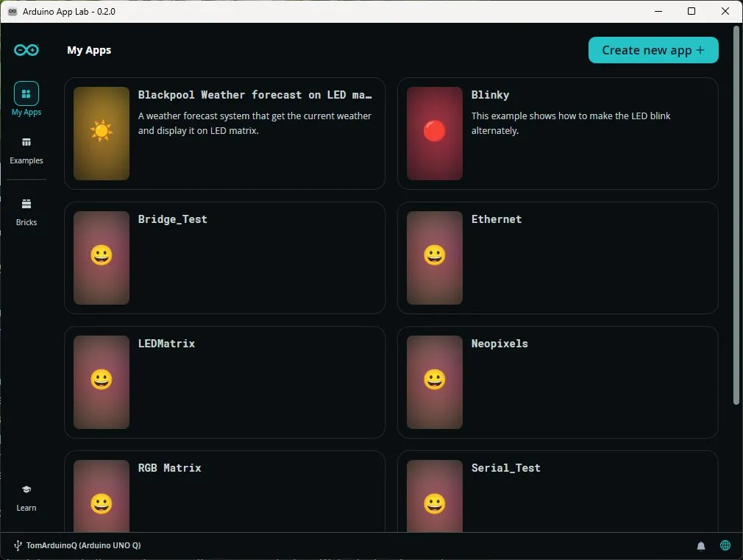Viewport: 743px width, 560px height.
Task: Click the sun thumbnail of the weather app
Action: point(102,133)
